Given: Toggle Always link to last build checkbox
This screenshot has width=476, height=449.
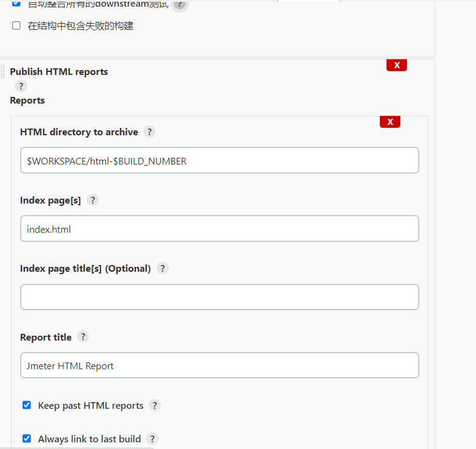Looking at the screenshot, I should (x=27, y=439).
